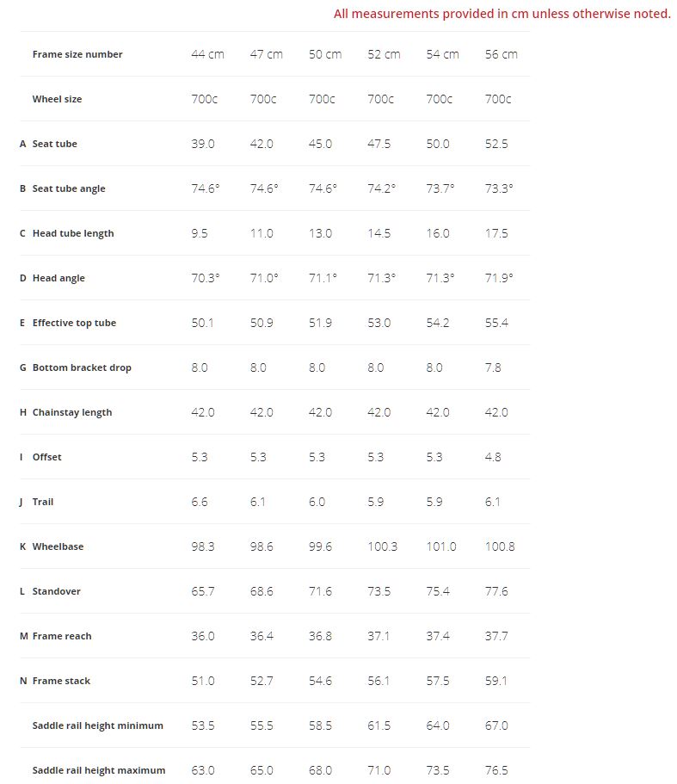Click the red measurements note text
This screenshot has width=677, height=784.
click(502, 14)
